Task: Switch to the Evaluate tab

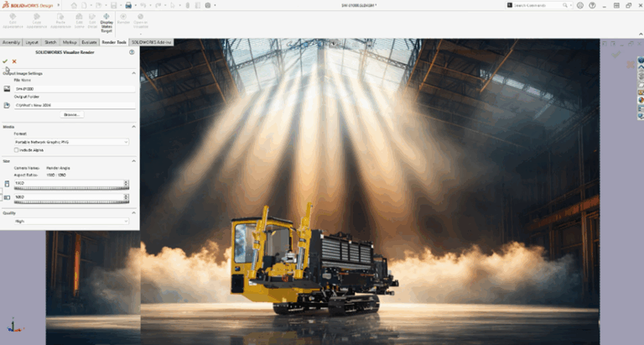Action: point(89,42)
